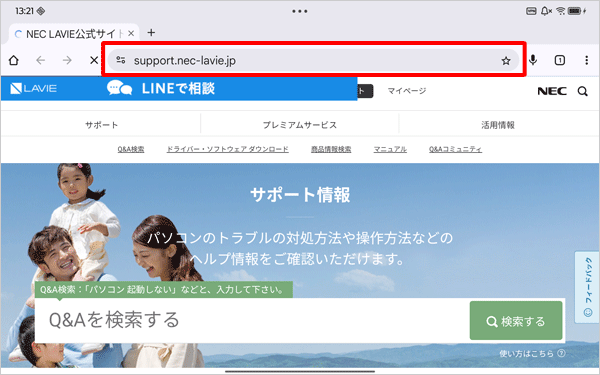Open マイページ link
Screen dimensions: 600x375
pos(406,91)
